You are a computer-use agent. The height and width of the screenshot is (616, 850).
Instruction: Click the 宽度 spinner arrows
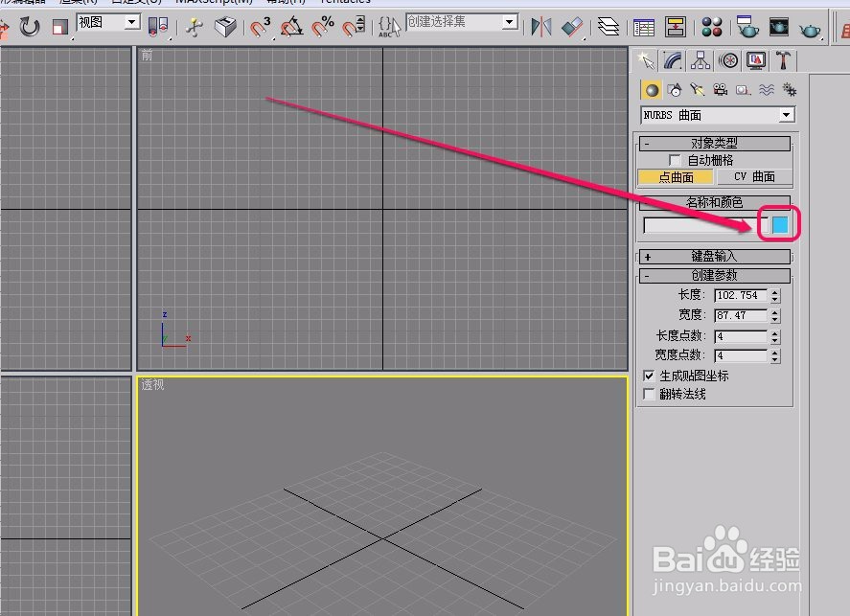click(775, 316)
